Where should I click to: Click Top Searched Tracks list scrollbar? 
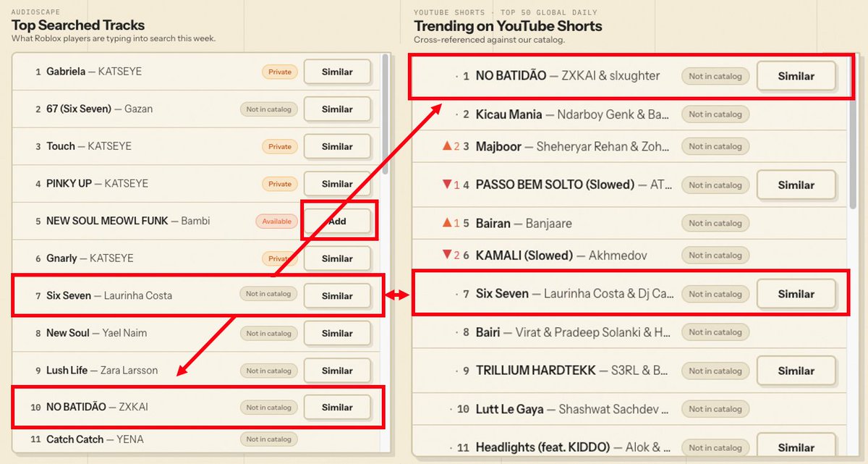386,114
